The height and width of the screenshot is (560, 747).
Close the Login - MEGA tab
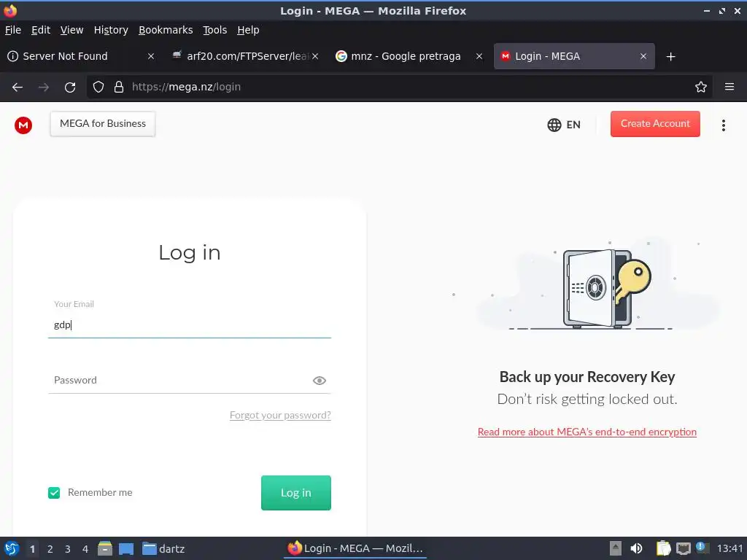coord(643,57)
